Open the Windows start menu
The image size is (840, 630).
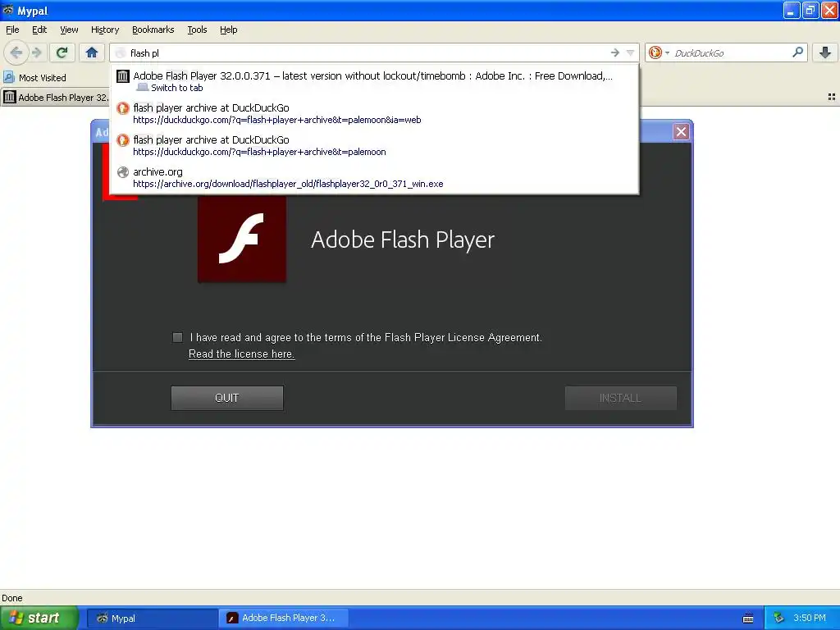[x=39, y=618]
